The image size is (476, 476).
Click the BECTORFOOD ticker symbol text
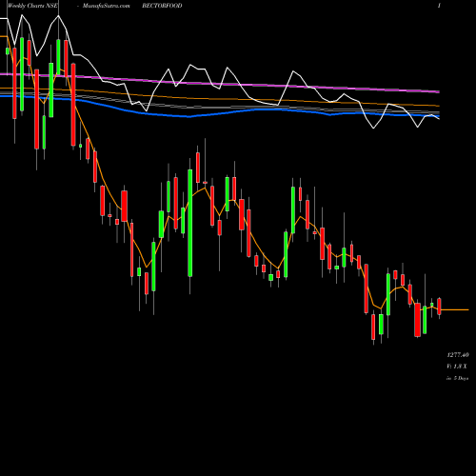(162, 6)
